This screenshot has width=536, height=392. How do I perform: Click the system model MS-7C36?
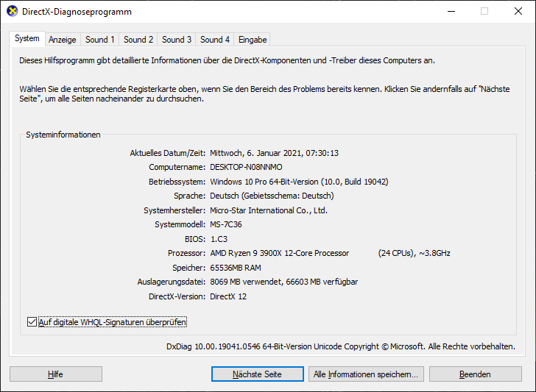click(x=226, y=225)
